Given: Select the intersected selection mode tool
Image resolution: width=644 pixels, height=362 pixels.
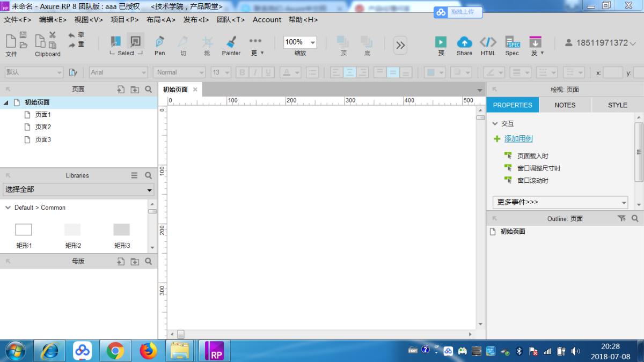Looking at the screenshot, I should tap(115, 41).
